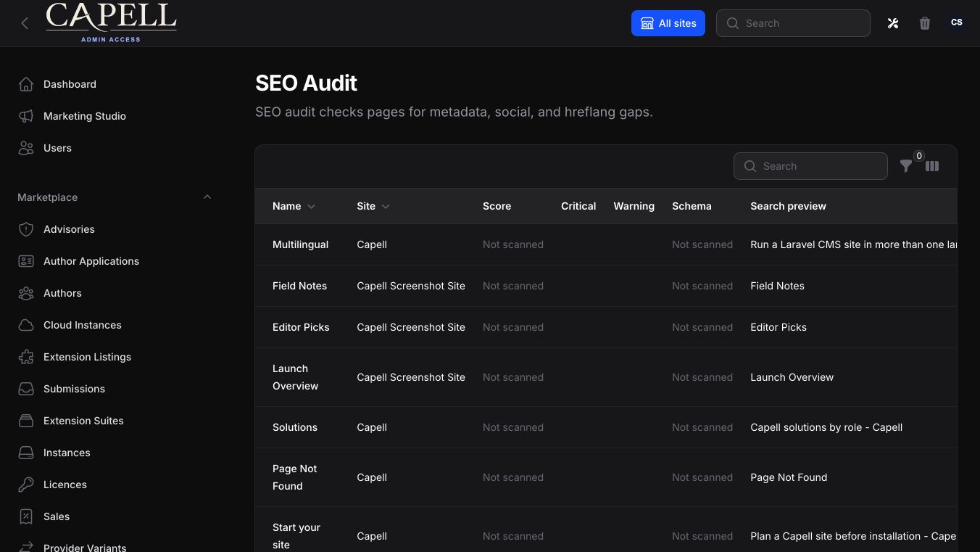Click the Extension Suites stack icon
Viewport: 980px width, 552px height.
(x=26, y=421)
